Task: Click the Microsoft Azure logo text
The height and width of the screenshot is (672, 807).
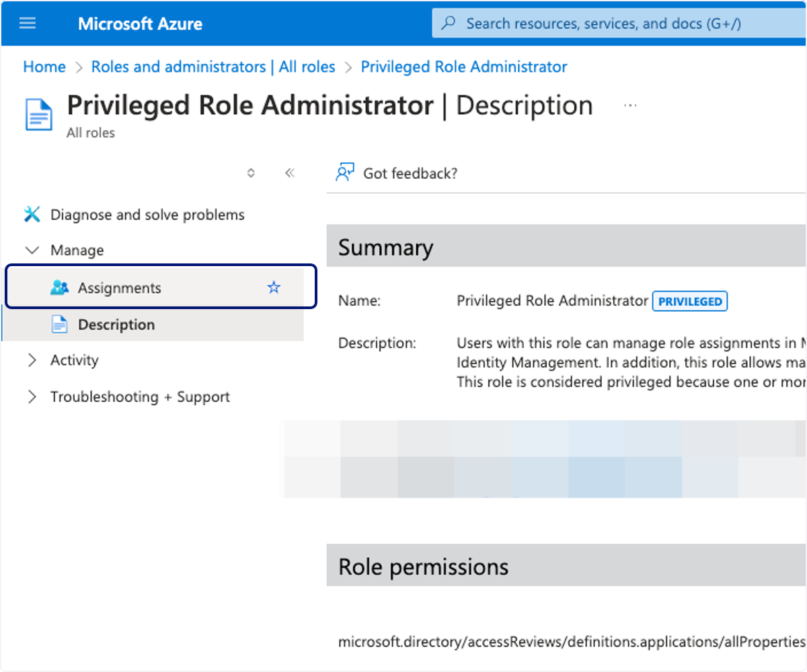Action: 140,24
